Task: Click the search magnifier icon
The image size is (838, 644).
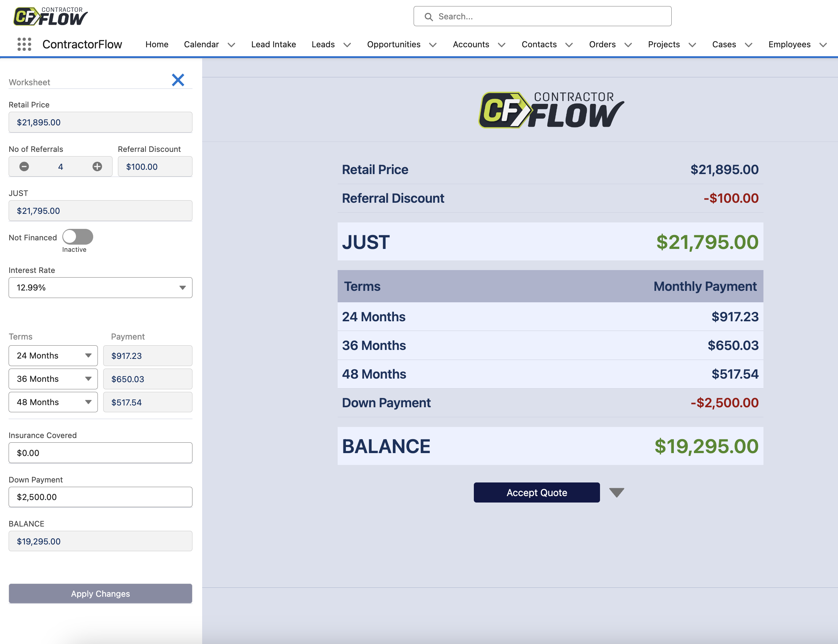Action: click(x=428, y=16)
